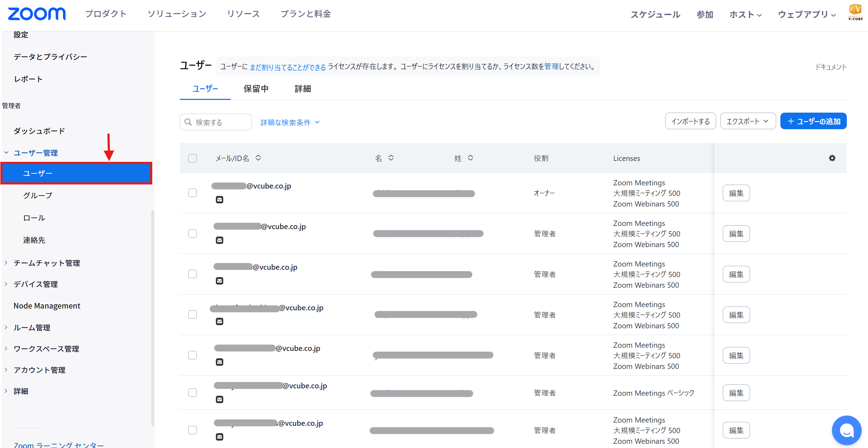Open the ドキュメント link
The height and width of the screenshot is (448, 868).
[831, 67]
